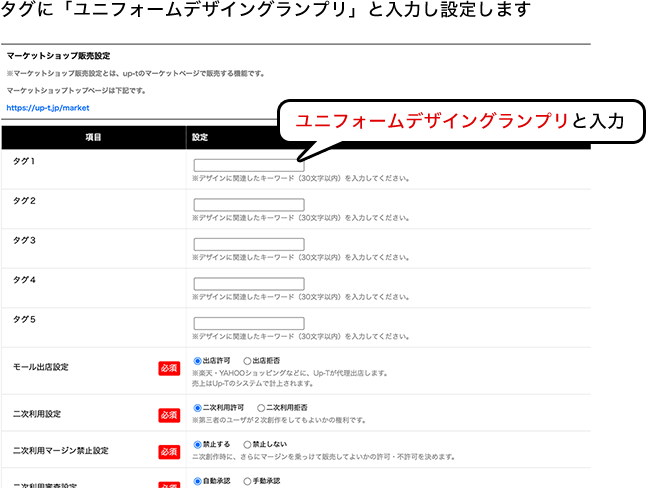Choose 二次利用拒否 radio option
646x488 pixels.
[x=261, y=408]
